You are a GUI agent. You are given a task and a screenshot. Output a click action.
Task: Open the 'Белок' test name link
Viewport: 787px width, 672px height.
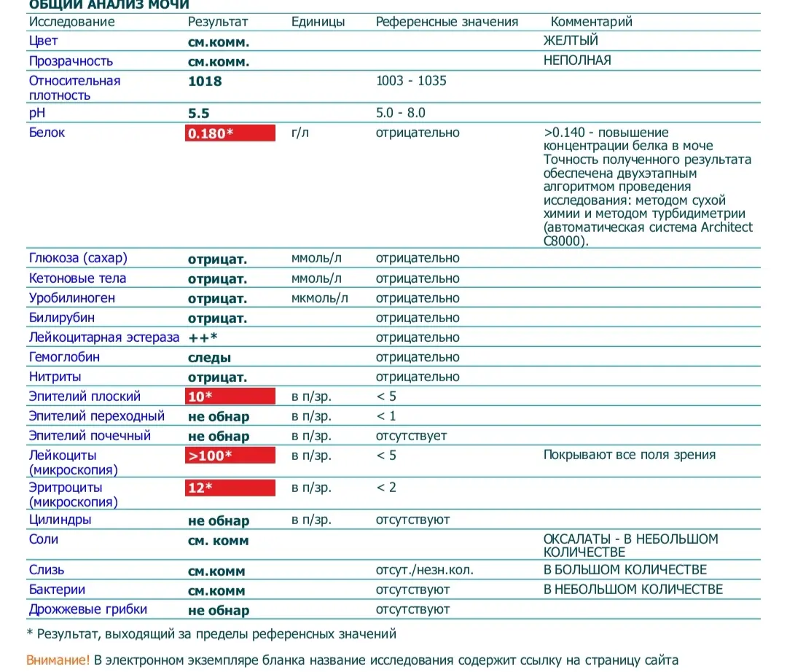click(47, 133)
